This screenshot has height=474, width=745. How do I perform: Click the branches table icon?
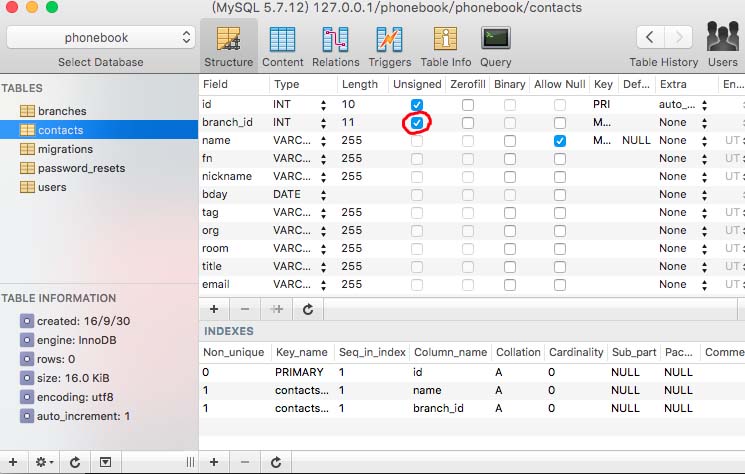coord(27,111)
